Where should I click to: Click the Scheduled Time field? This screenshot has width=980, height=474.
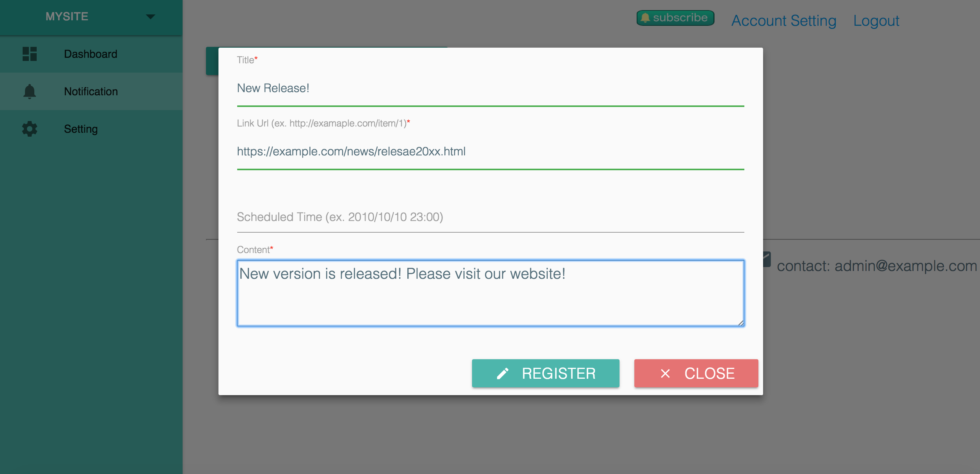[490, 217]
